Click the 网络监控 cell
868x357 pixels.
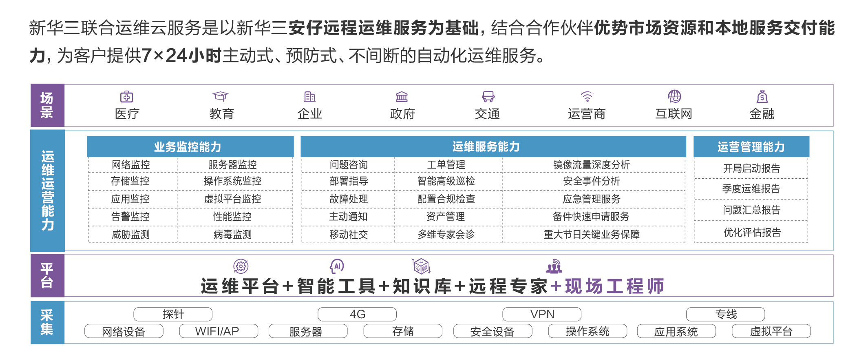tap(133, 165)
